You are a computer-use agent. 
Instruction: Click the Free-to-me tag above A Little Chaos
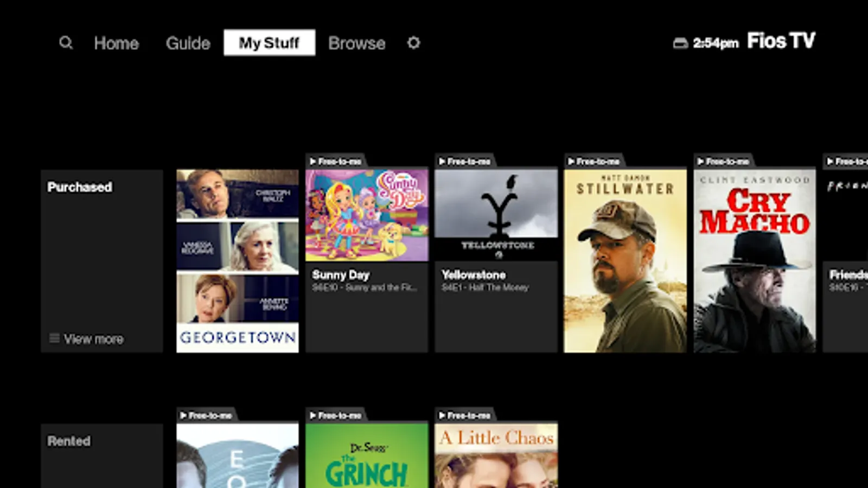point(465,415)
